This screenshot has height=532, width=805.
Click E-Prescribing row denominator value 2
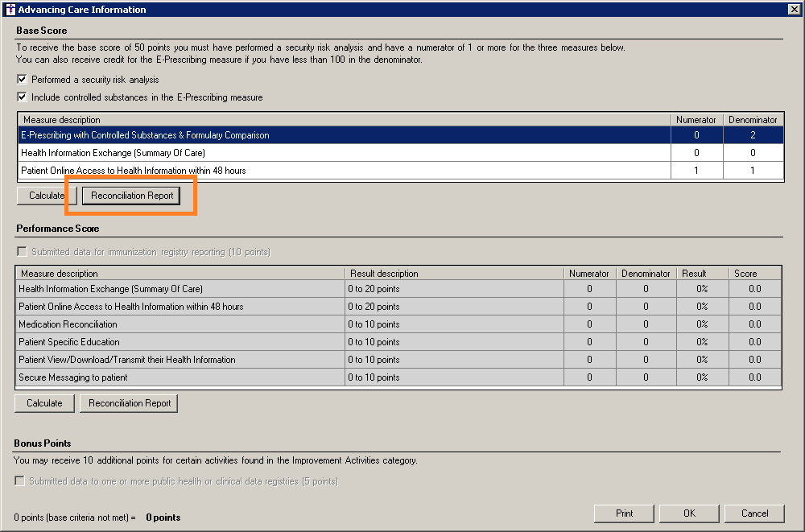(x=753, y=135)
